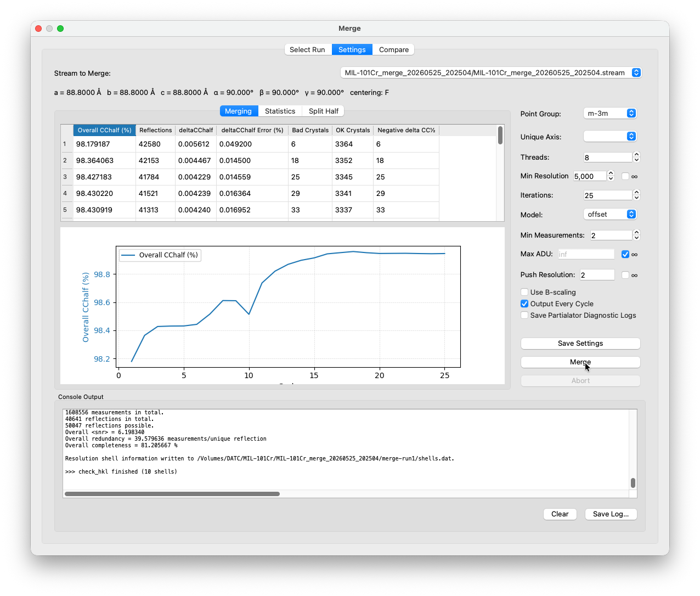
Task: Click the Overall completeness console line
Action: (121, 445)
